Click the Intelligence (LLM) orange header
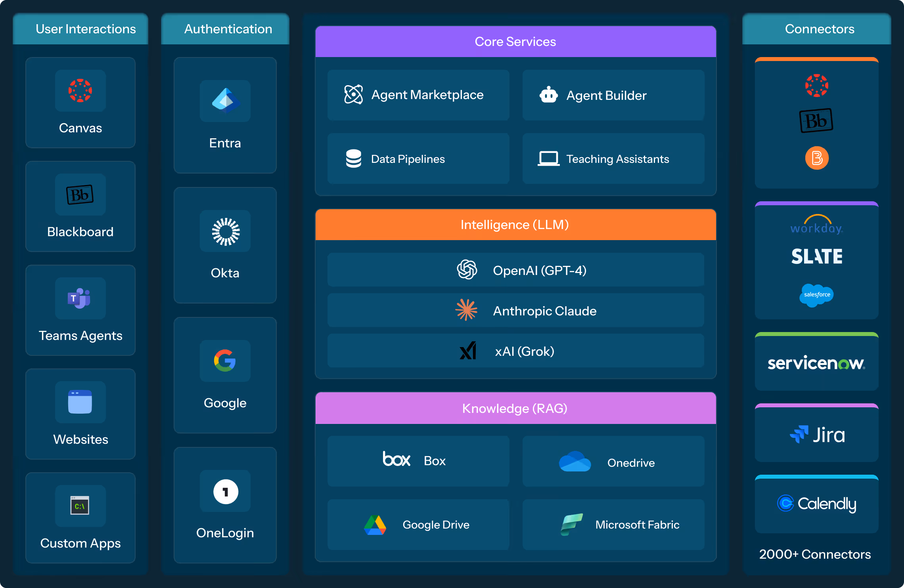 pos(515,225)
